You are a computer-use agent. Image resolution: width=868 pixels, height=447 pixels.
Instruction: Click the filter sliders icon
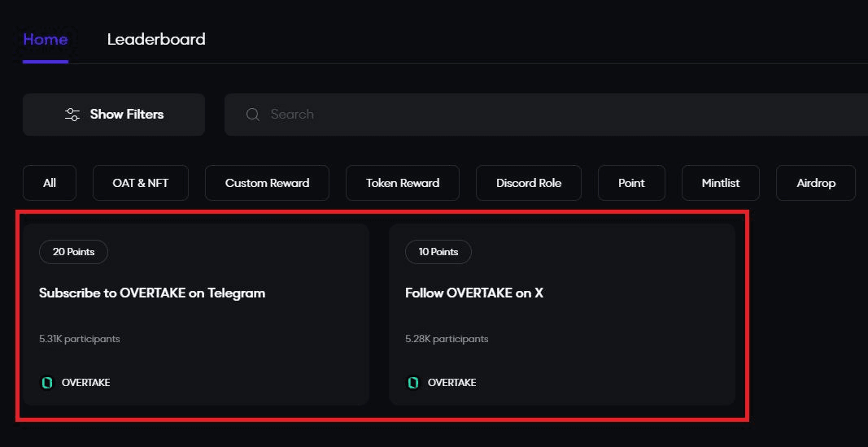(72, 115)
